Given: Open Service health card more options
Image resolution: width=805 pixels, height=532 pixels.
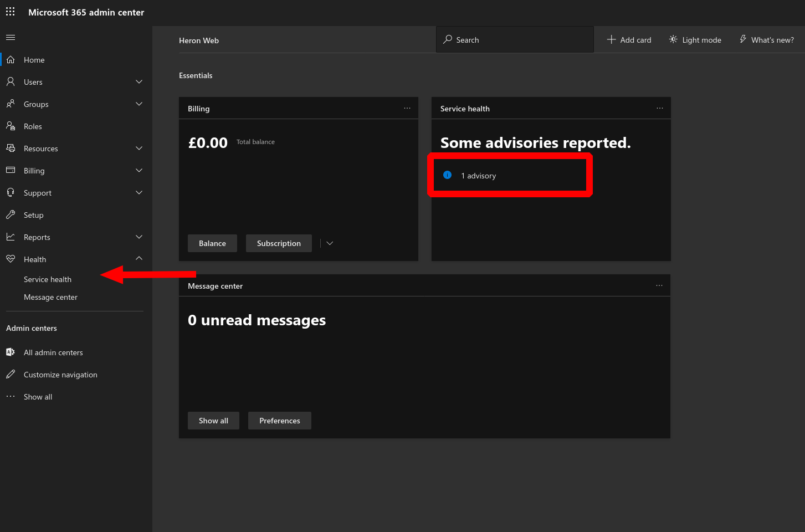Looking at the screenshot, I should click(x=660, y=108).
